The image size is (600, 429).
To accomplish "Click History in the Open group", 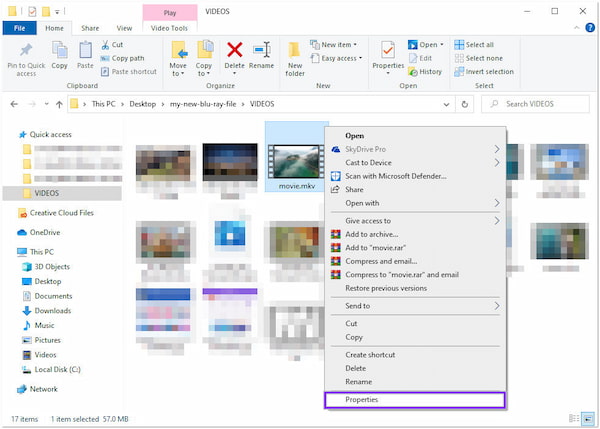I will 425,72.
